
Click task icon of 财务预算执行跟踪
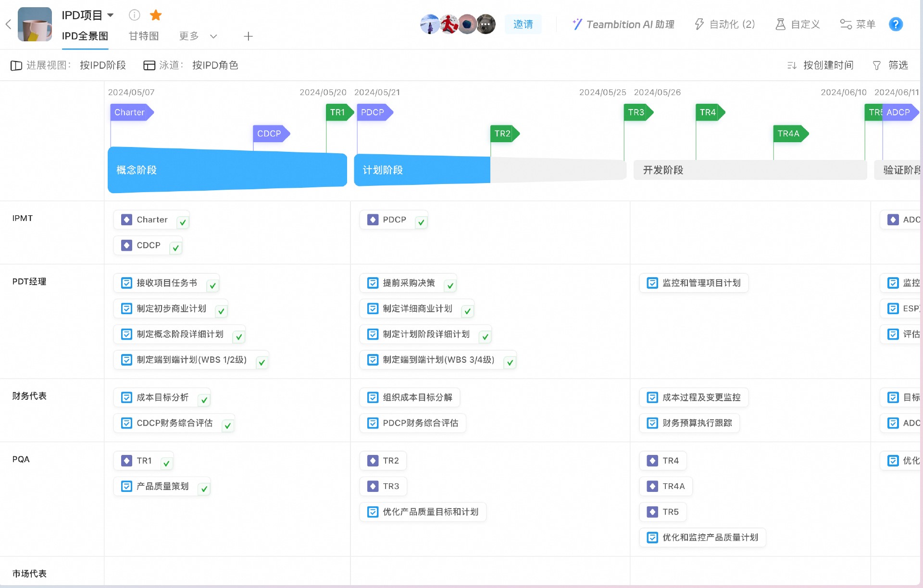tap(652, 423)
